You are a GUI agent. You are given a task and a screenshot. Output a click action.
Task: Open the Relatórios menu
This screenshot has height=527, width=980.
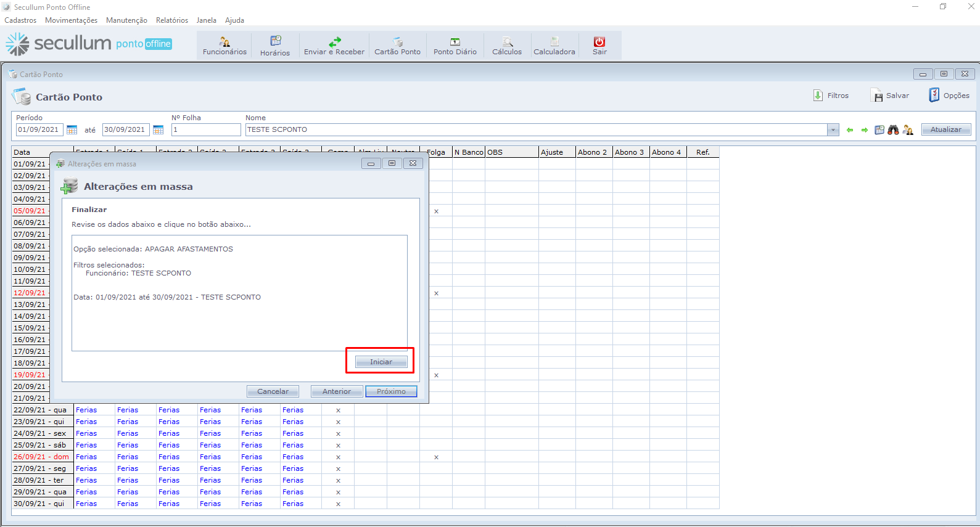pyautogui.click(x=171, y=20)
